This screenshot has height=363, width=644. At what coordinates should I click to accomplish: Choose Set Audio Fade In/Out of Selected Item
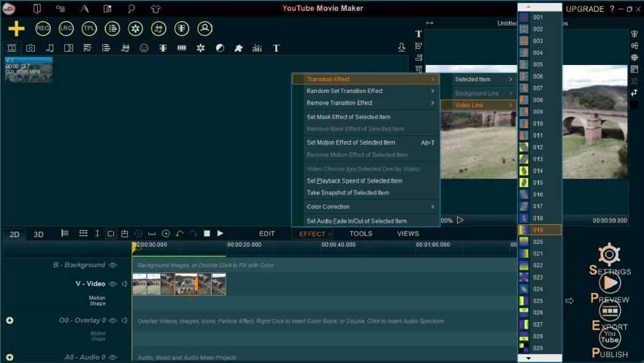(366, 221)
